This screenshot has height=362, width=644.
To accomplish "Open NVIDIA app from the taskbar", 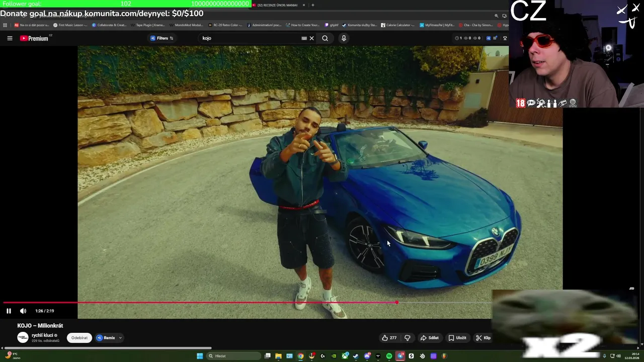I will [x=334, y=356].
